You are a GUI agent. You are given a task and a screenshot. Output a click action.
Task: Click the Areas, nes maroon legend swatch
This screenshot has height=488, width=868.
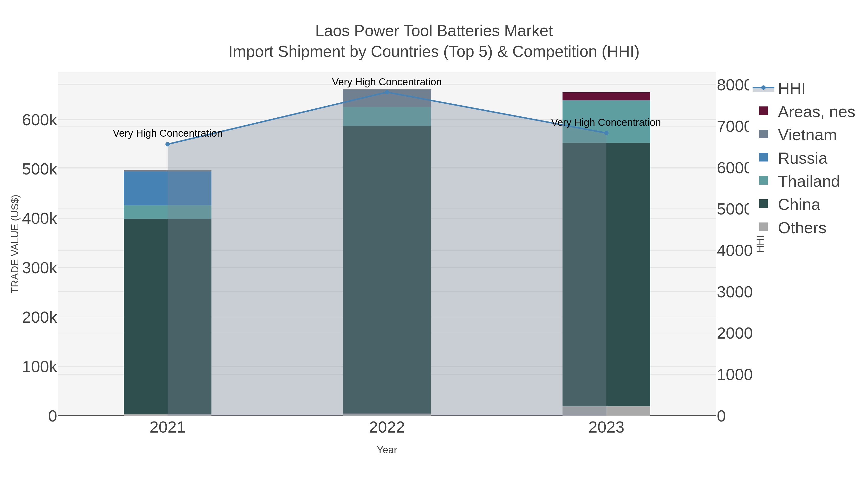pos(763,111)
